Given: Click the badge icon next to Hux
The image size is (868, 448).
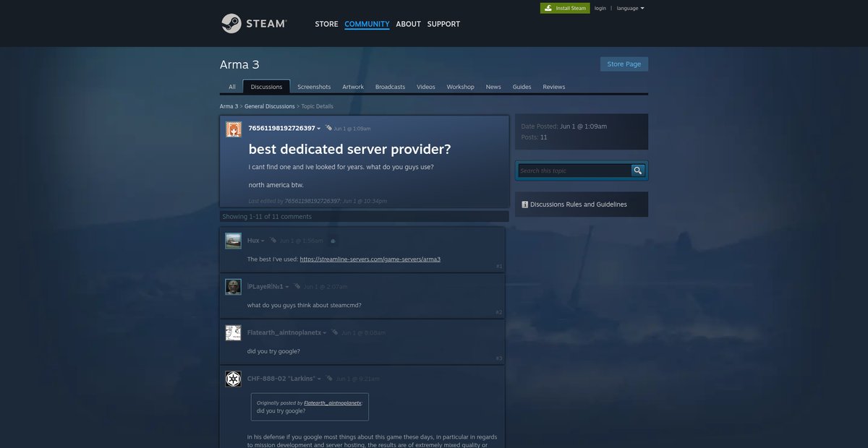Looking at the screenshot, I should [273, 240].
